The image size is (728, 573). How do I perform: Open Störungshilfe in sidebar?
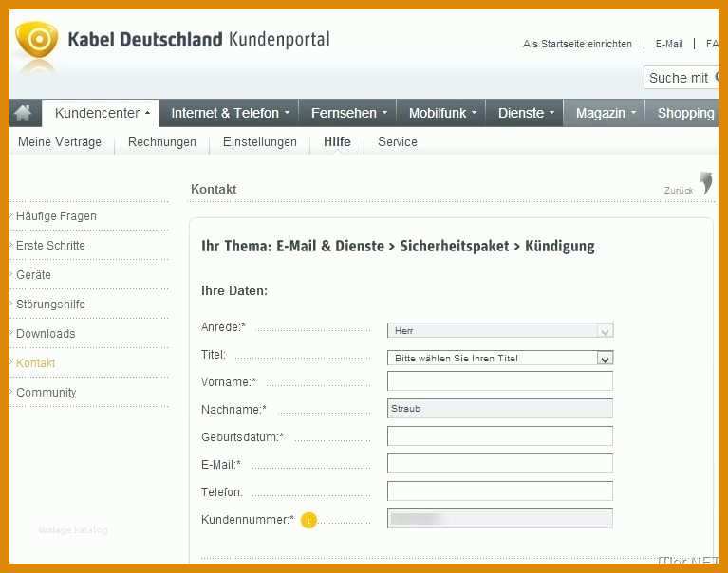pos(50,304)
